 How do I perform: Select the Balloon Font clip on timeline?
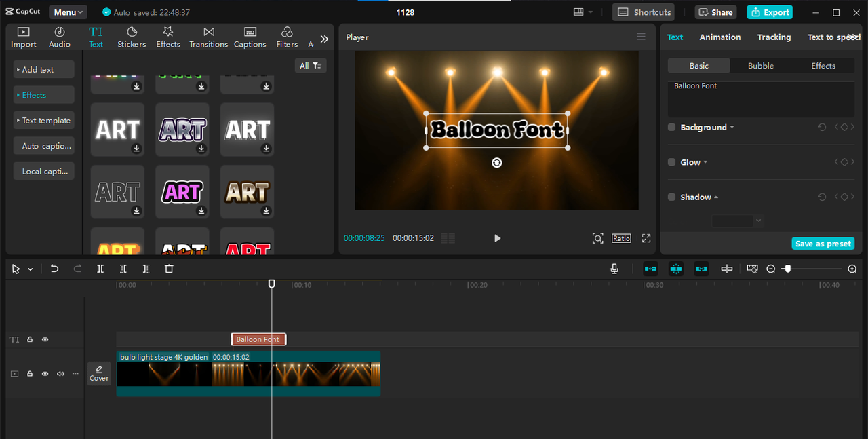[x=258, y=339]
